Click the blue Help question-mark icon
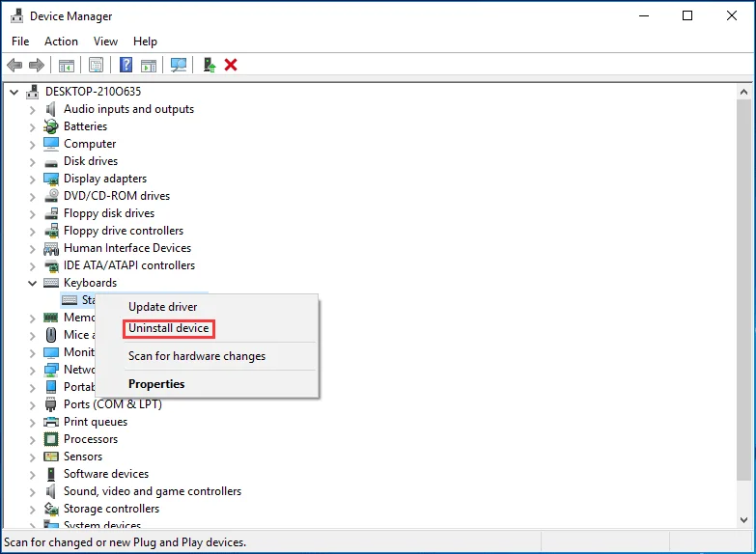 pos(126,65)
